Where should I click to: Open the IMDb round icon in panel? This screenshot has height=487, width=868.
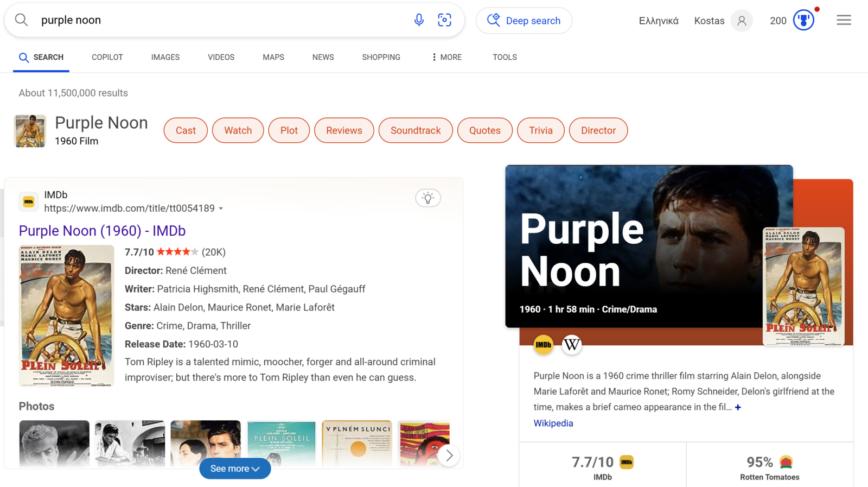tap(543, 345)
